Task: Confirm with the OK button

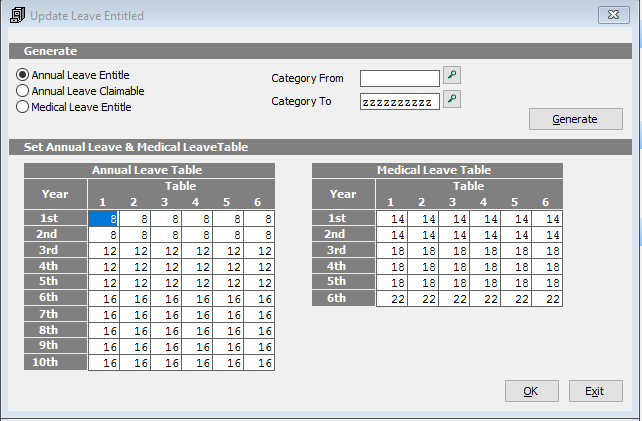Action: [x=531, y=391]
